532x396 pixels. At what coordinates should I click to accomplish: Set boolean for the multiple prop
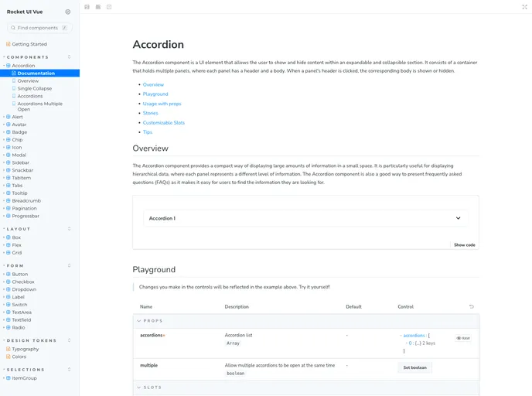(x=414, y=367)
